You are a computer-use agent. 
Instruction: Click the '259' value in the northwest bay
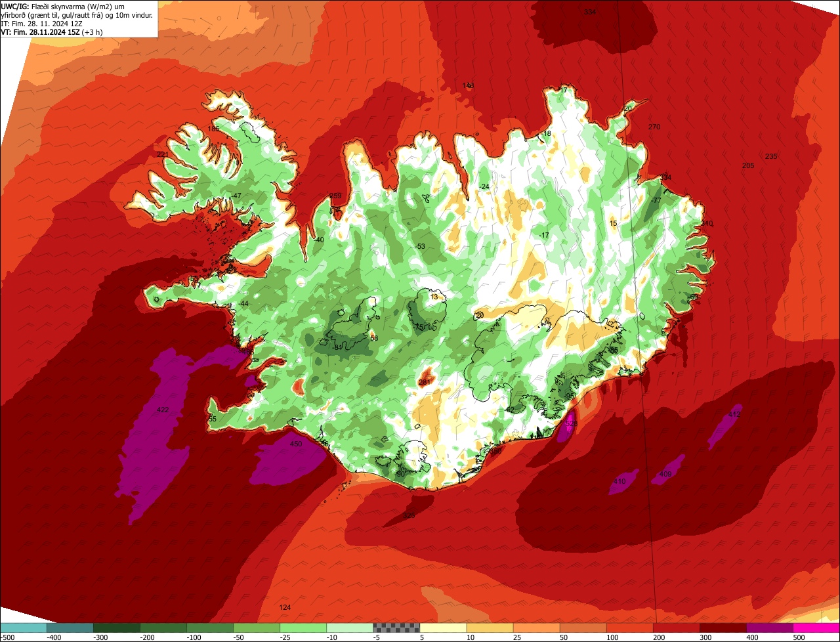[335, 196]
